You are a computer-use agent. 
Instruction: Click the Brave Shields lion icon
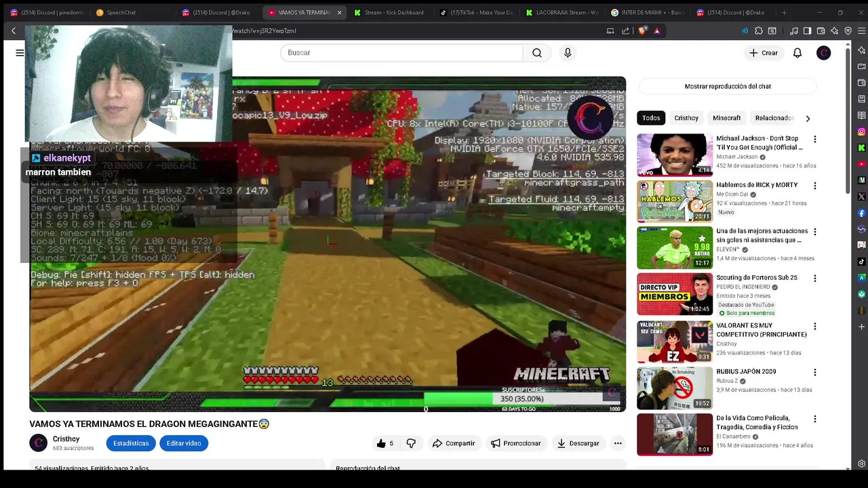pyautogui.click(x=643, y=30)
